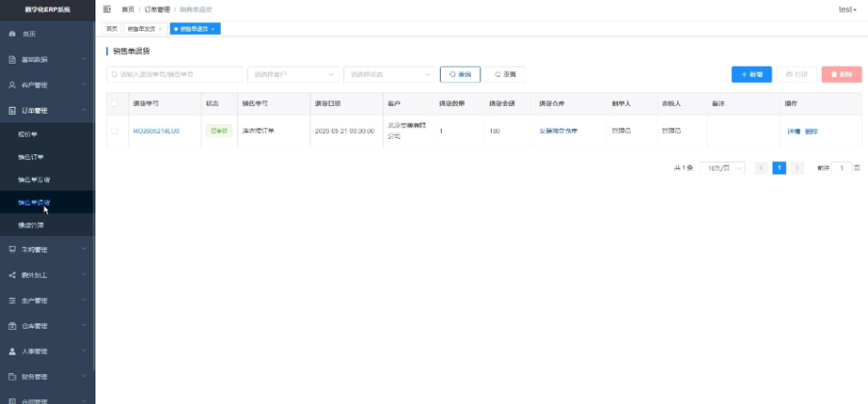
Task: Go to the next page arrow
Action: (x=798, y=168)
